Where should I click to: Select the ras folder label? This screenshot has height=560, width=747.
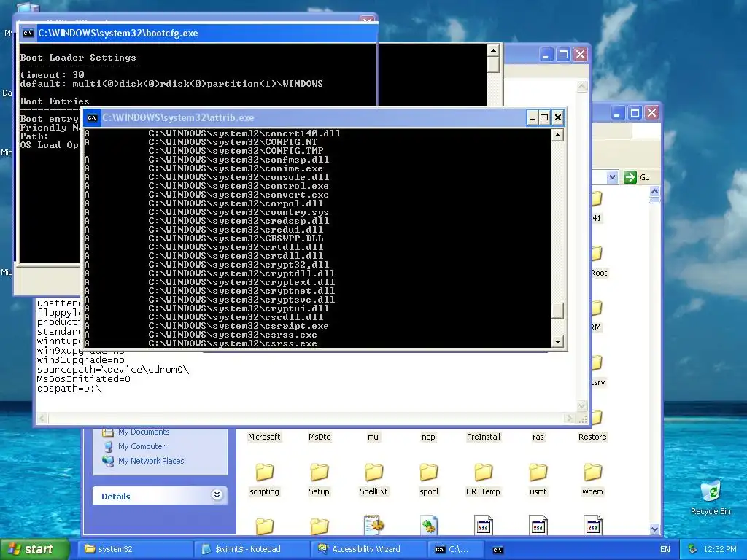[538, 437]
